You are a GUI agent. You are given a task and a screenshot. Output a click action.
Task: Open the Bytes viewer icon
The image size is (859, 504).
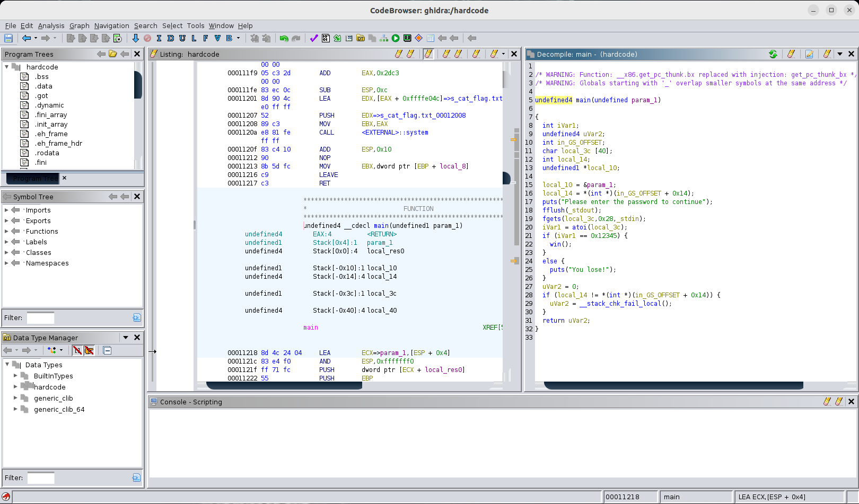[326, 38]
